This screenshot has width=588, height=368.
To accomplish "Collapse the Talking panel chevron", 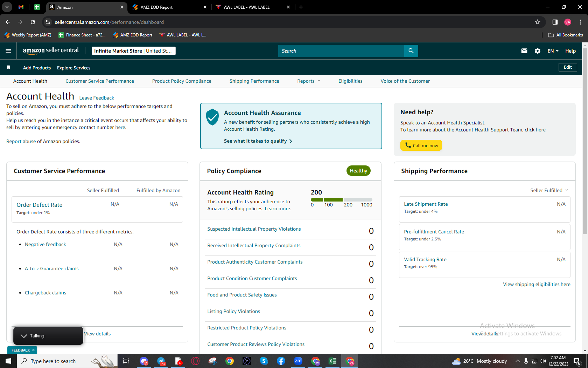I will coord(24,336).
